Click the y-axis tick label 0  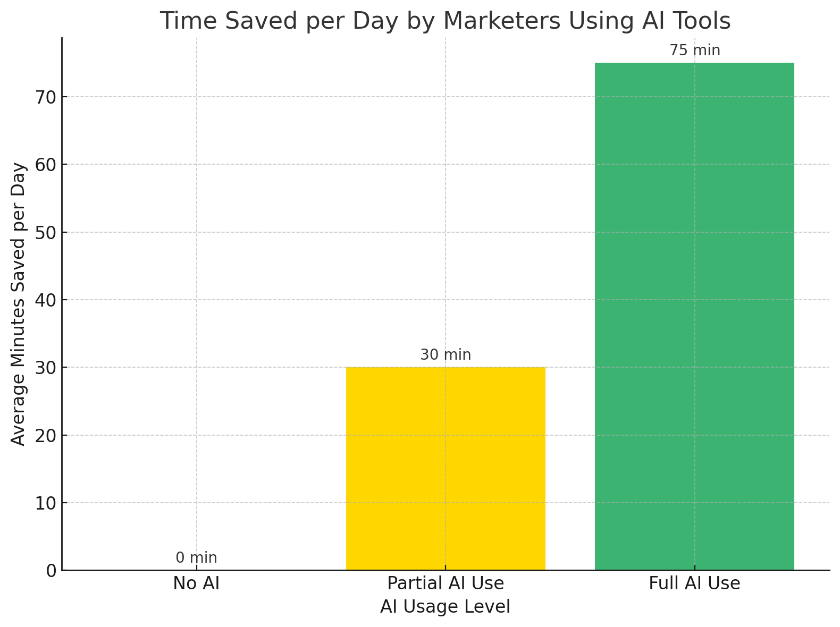click(51, 571)
